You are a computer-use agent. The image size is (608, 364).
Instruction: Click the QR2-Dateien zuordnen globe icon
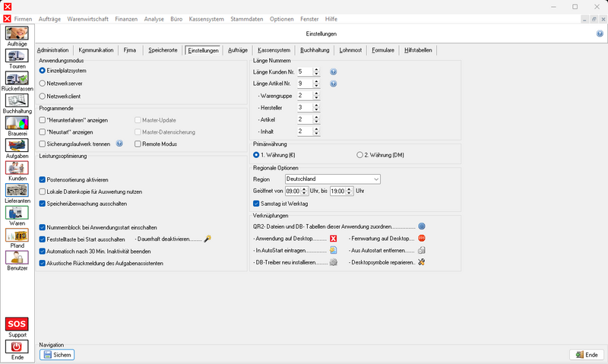(x=422, y=226)
